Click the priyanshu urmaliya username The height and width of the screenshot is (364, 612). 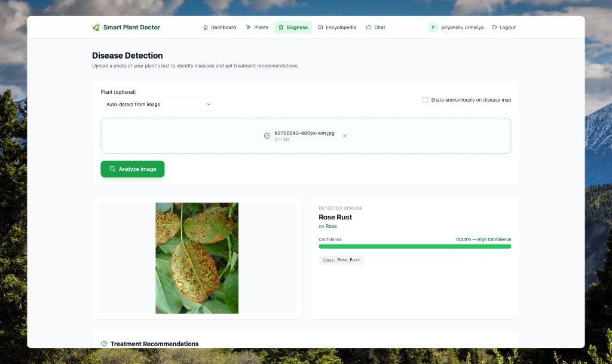462,27
